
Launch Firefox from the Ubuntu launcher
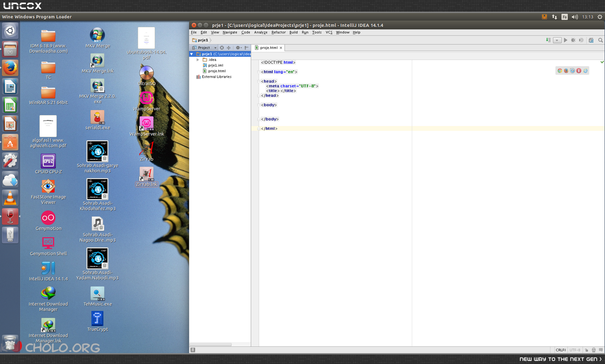tap(10, 68)
